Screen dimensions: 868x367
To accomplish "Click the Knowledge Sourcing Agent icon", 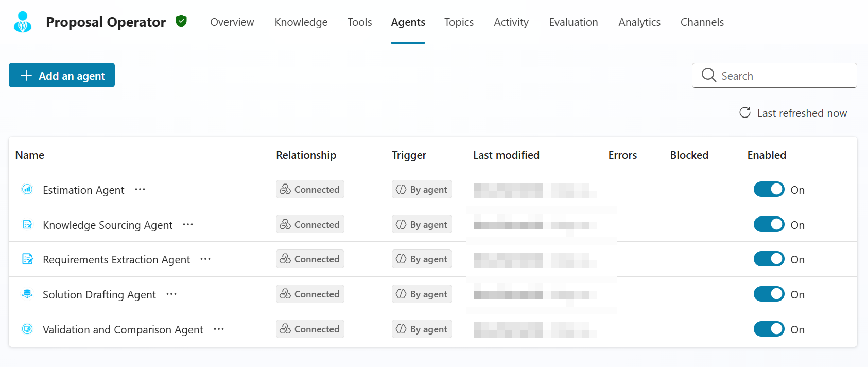I will 27,224.
